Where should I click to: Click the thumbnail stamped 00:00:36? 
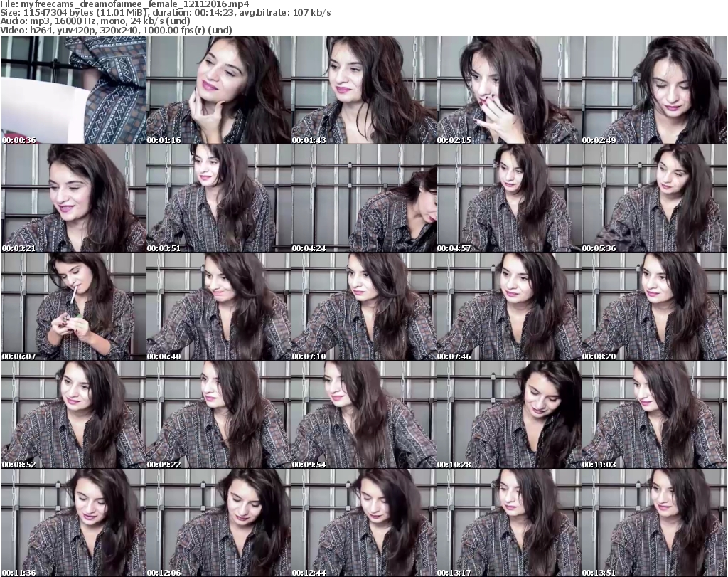click(x=73, y=90)
